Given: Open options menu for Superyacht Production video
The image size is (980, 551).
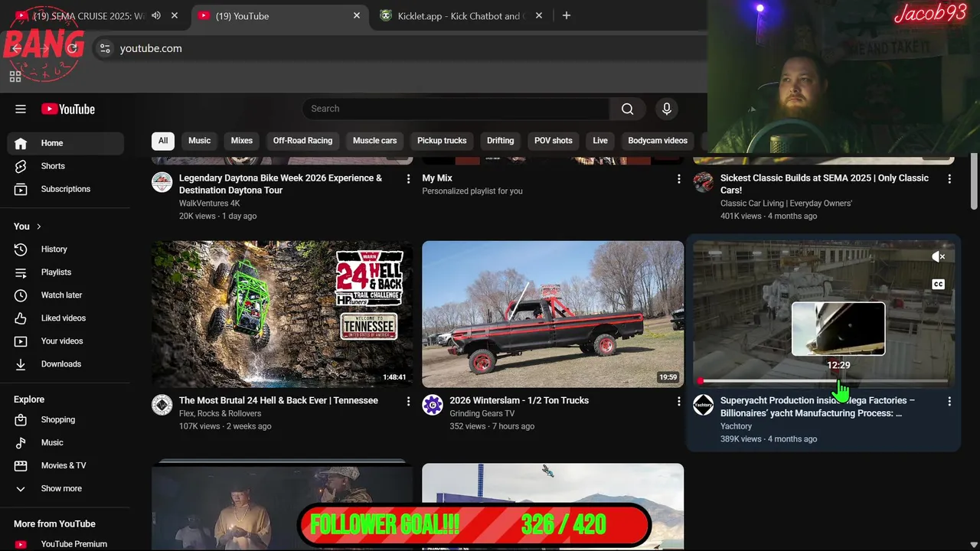Looking at the screenshot, I should (949, 402).
